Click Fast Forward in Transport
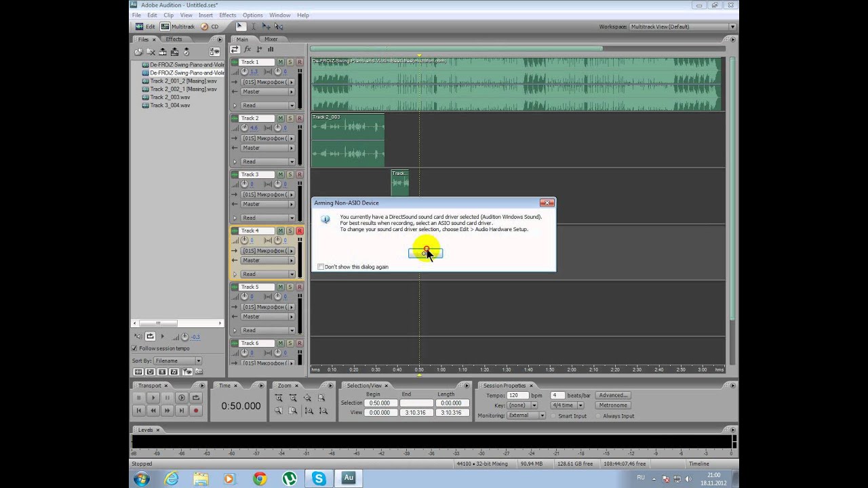 pyautogui.click(x=167, y=410)
